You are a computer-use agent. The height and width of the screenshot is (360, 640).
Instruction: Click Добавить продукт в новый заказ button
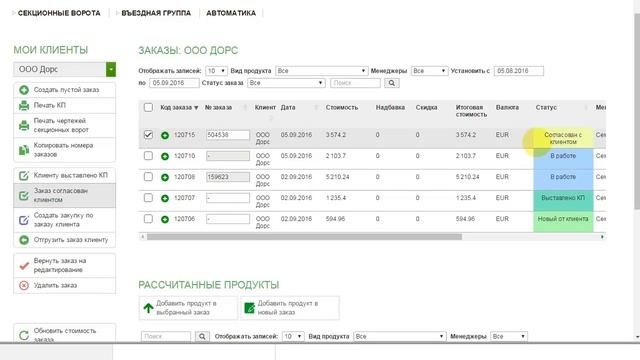point(289,308)
